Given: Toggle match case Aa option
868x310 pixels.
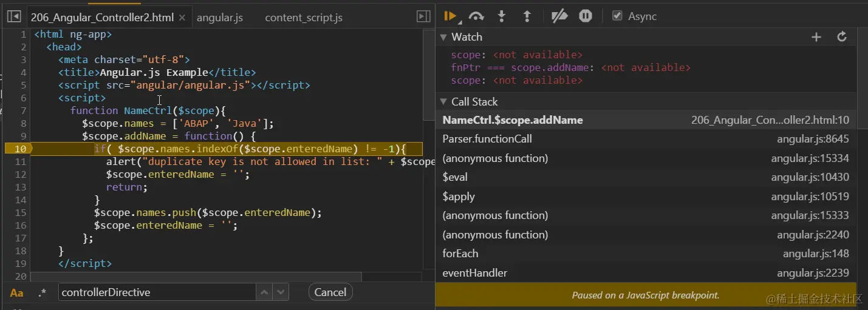Looking at the screenshot, I should [x=16, y=292].
